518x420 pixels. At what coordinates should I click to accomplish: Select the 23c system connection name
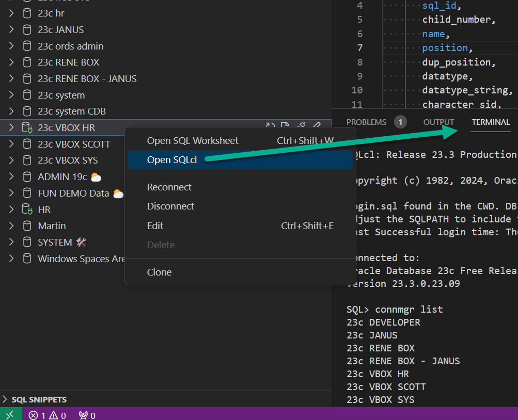61,95
